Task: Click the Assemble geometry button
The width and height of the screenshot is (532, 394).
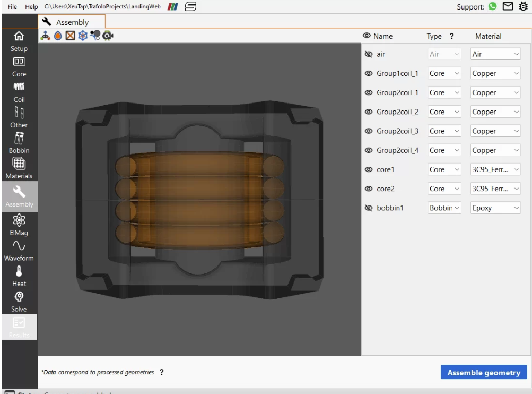Action: [x=484, y=372]
